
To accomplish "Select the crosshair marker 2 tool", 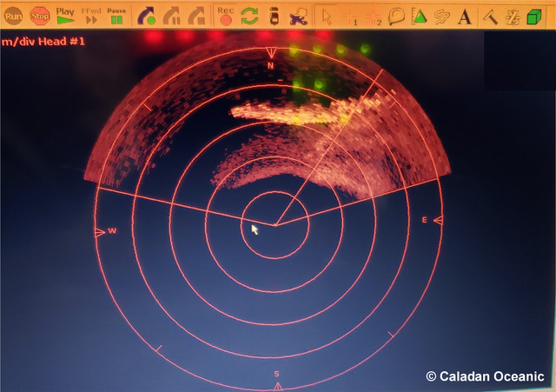I will 374,17.
